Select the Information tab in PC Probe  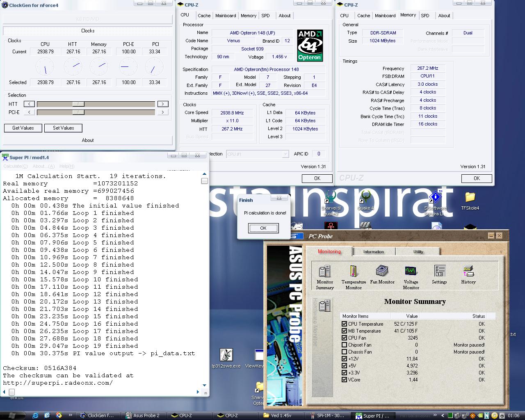point(373,251)
